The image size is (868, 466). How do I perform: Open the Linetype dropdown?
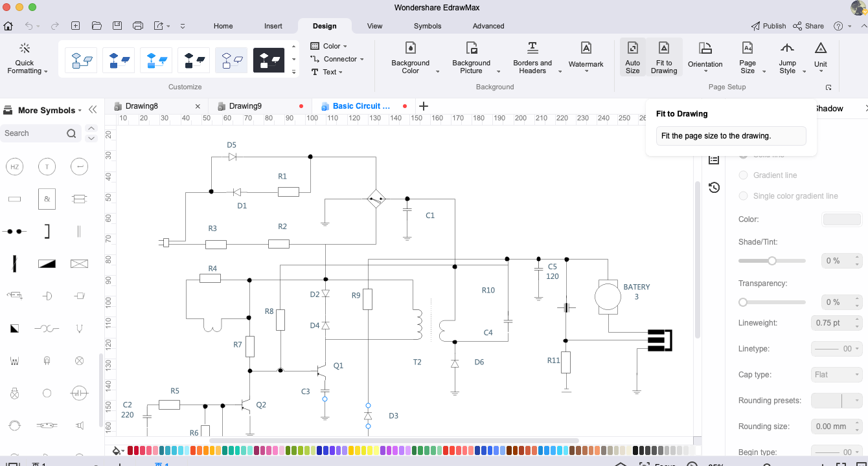(836, 349)
